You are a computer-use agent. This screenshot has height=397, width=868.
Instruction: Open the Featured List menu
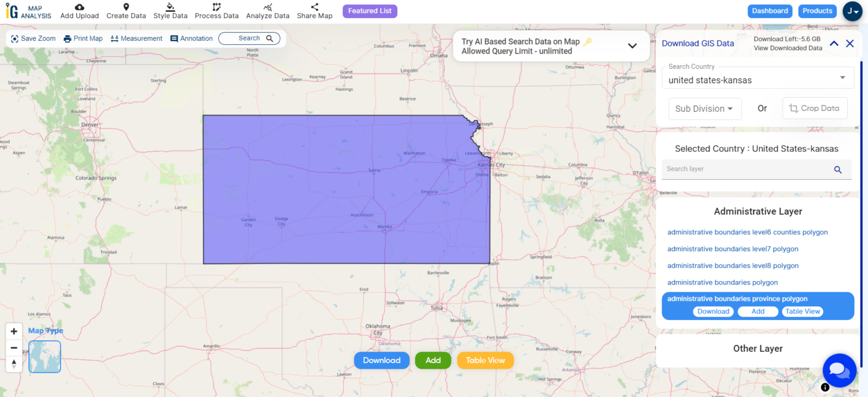click(x=370, y=11)
